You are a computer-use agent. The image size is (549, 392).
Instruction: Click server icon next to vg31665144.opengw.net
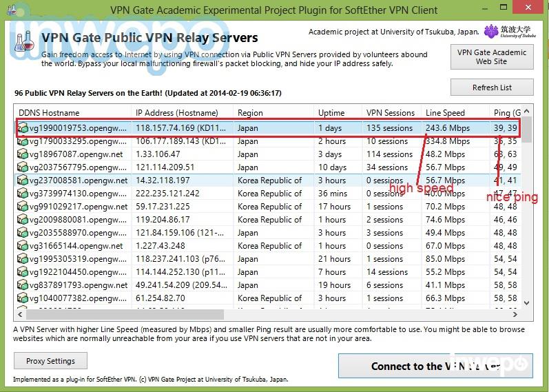click(x=23, y=246)
